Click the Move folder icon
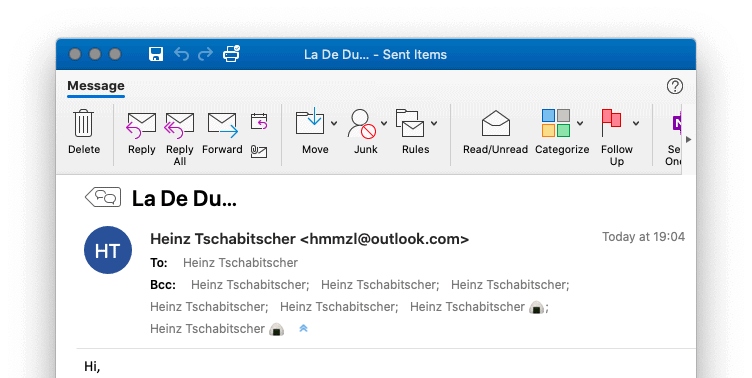Viewport: 752px width, 378px height. click(x=310, y=122)
